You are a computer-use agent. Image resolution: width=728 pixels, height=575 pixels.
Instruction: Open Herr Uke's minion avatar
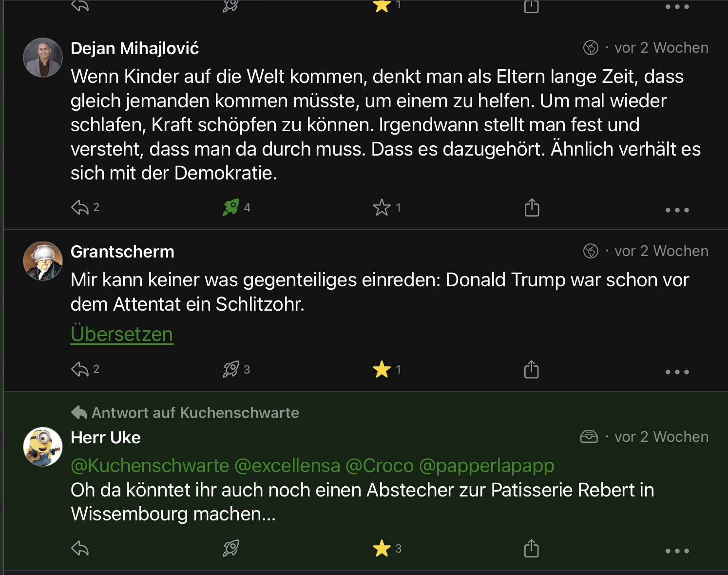[x=43, y=447]
